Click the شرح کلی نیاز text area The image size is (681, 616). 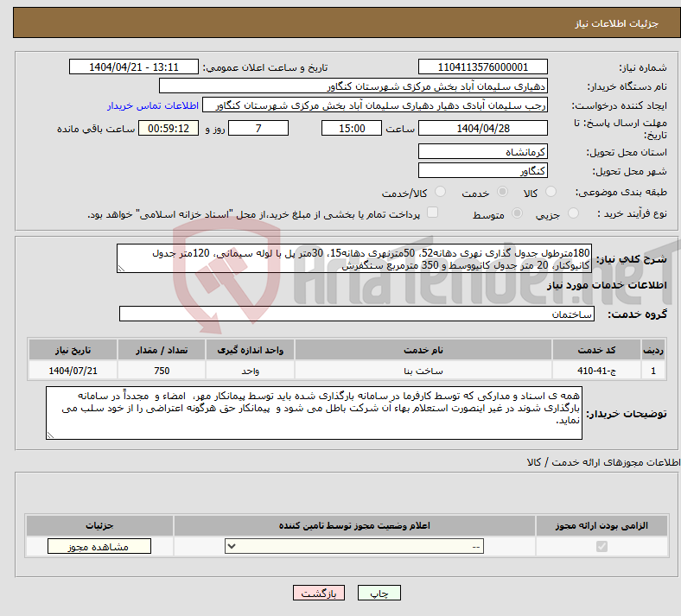pyautogui.click(x=354, y=258)
